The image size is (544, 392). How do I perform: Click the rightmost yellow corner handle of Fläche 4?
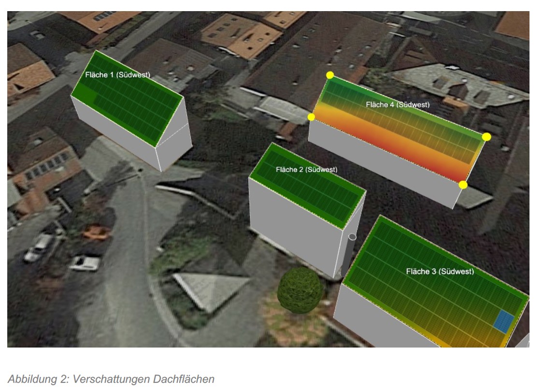487,137
